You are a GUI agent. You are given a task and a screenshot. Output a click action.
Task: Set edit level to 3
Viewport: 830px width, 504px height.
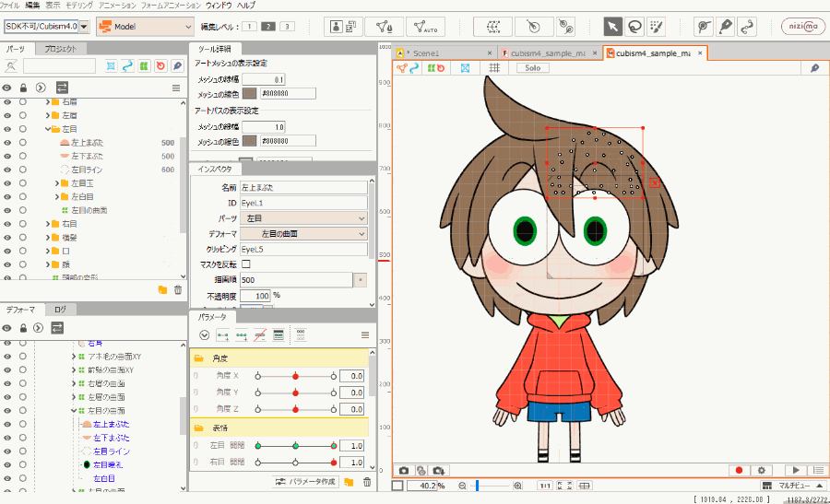[x=287, y=27]
